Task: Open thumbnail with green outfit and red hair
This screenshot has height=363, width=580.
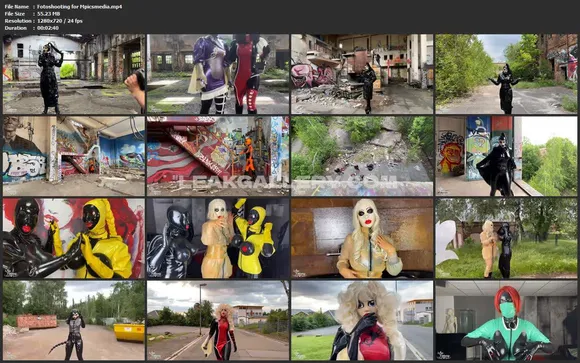Action: [x=506, y=320]
